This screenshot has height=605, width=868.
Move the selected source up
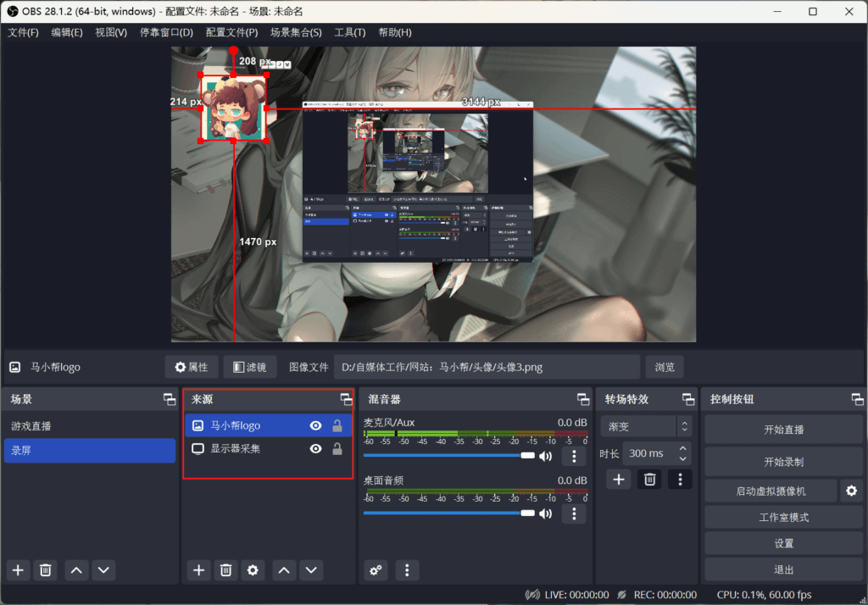coord(285,570)
